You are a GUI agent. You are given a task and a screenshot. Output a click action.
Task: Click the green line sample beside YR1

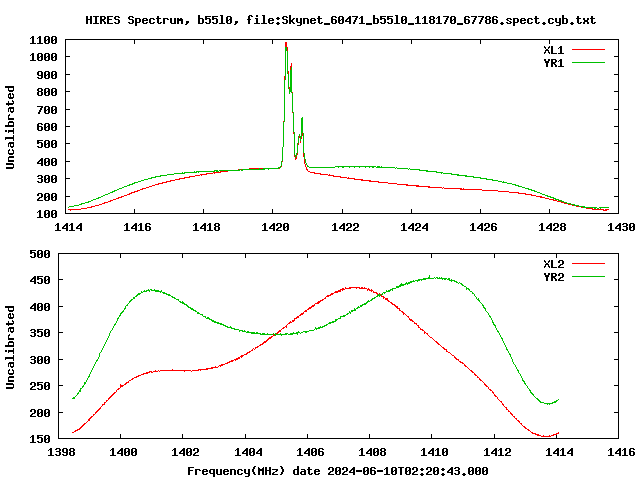coord(588,62)
